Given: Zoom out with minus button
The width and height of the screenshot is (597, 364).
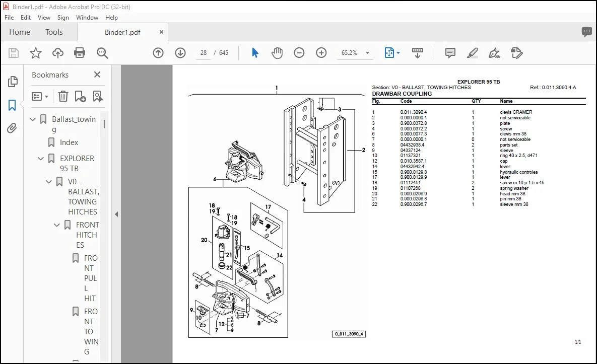Looking at the screenshot, I should 299,53.
